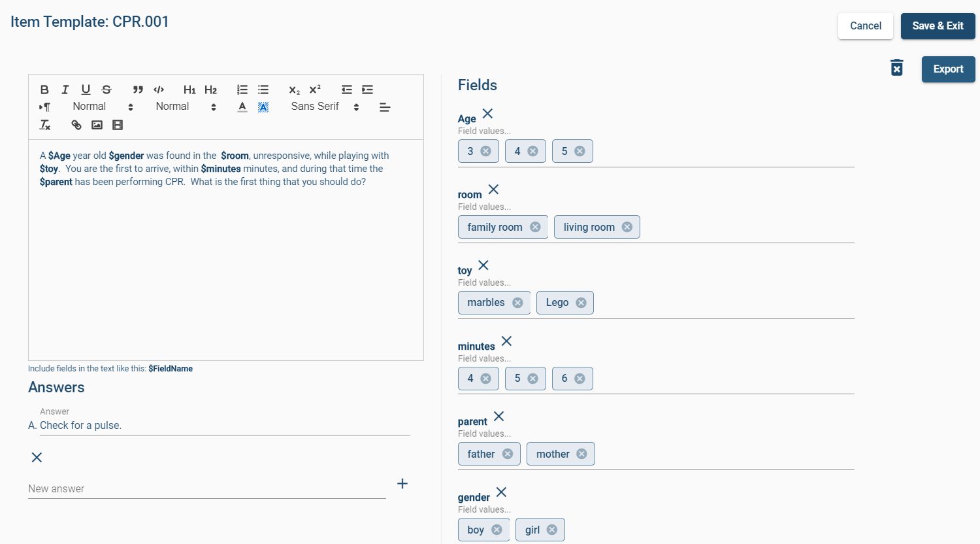Image resolution: width=980 pixels, height=544 pixels.
Task: Insert a blockquote
Action: tap(138, 90)
